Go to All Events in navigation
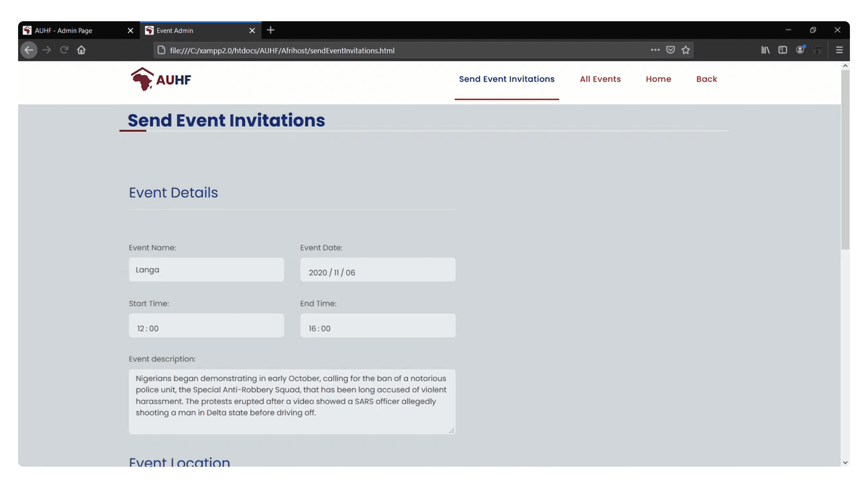Screen dimensions: 868x488 pos(600,79)
